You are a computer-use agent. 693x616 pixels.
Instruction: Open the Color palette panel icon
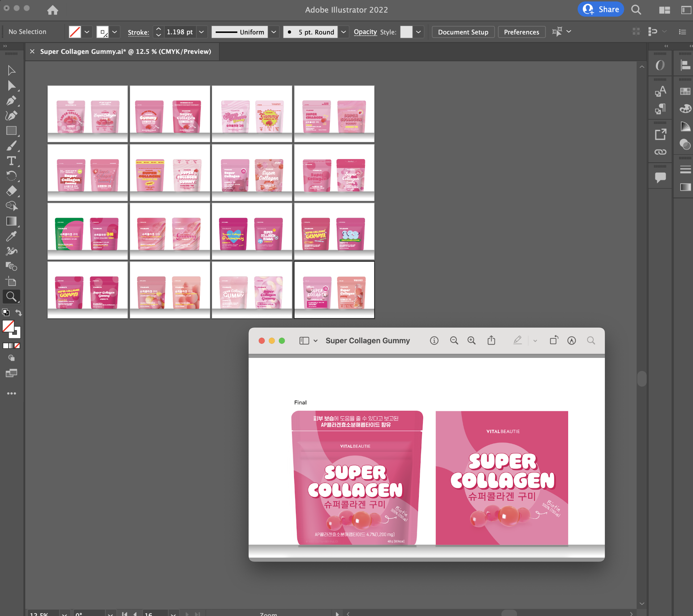click(x=685, y=108)
